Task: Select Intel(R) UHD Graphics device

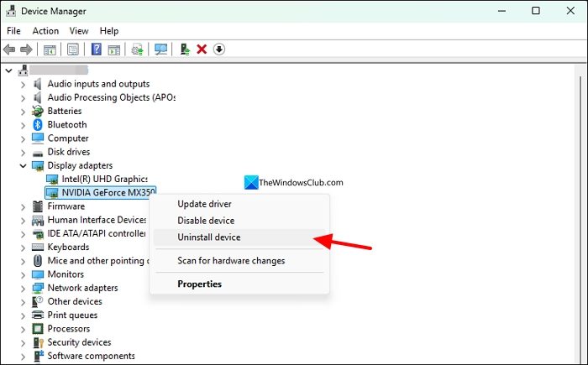Action: click(x=105, y=179)
